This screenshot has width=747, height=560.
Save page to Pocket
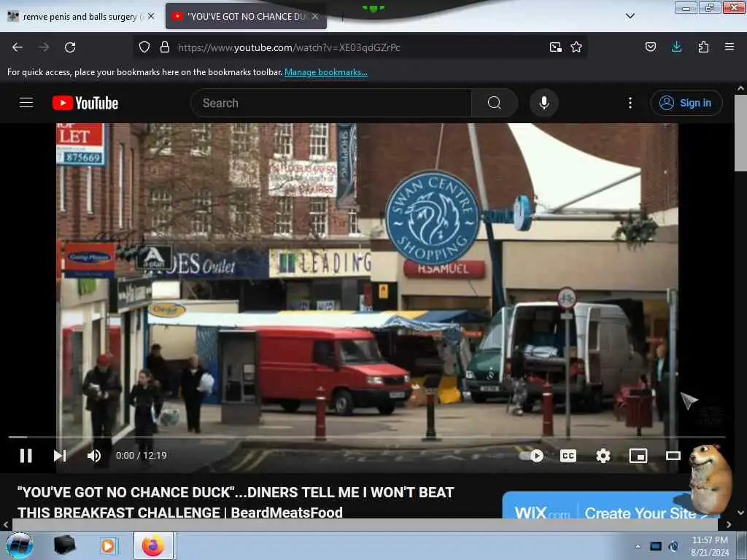(x=650, y=47)
